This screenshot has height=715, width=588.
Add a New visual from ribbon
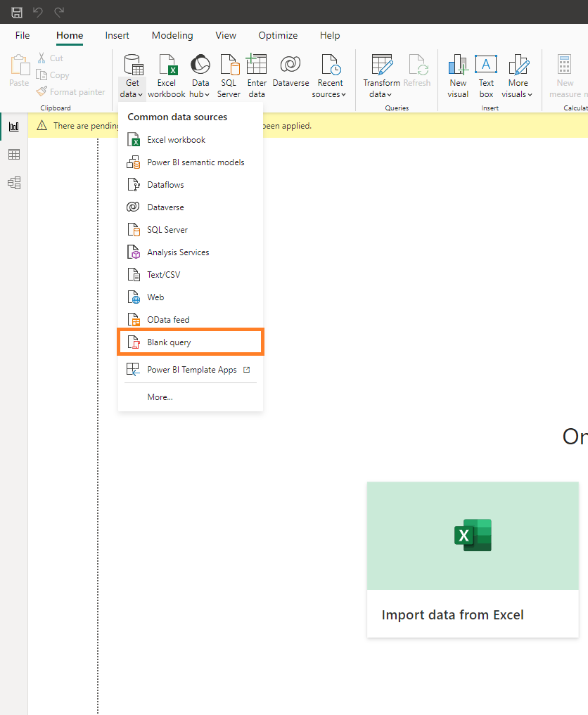point(458,76)
